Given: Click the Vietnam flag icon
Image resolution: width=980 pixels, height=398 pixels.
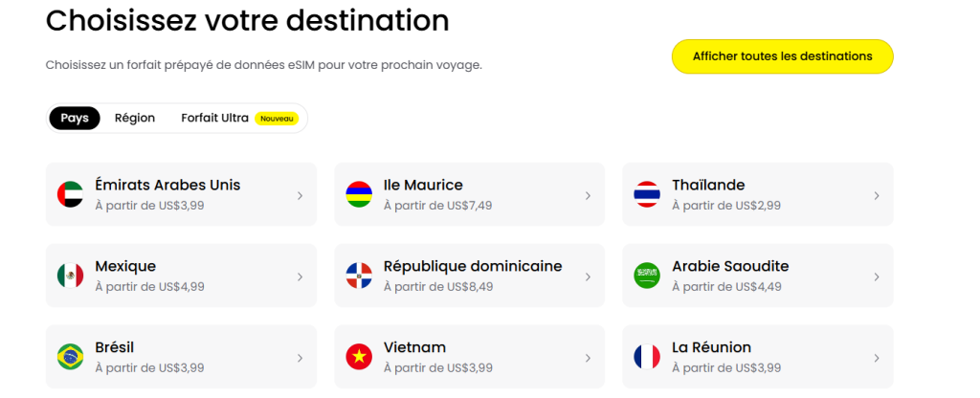Looking at the screenshot, I should coord(359,358).
